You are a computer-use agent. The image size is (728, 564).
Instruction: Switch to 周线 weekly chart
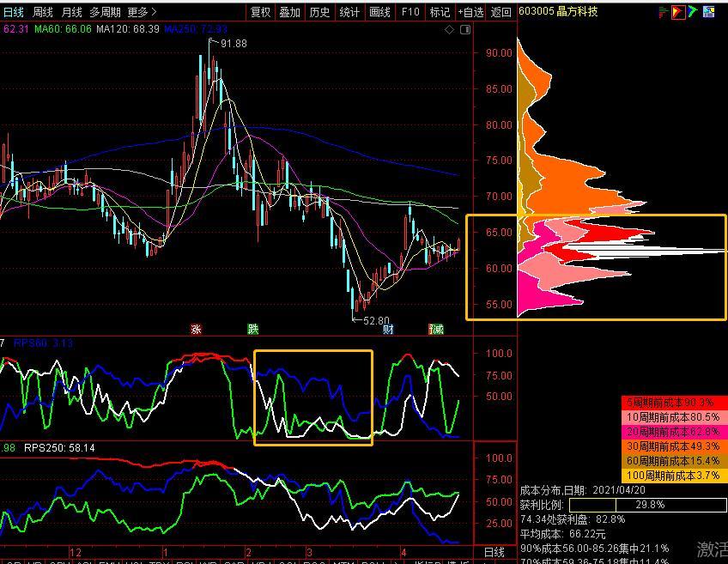pos(43,12)
